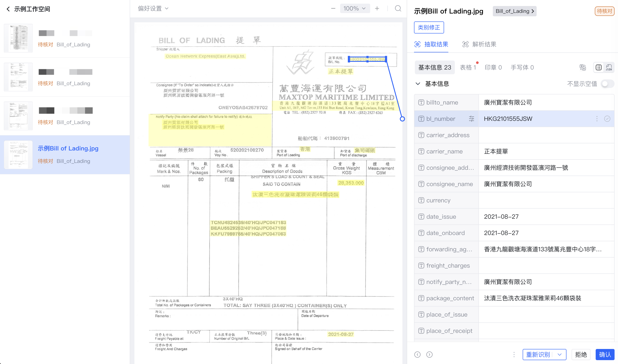Click the zoom in plus icon
The height and width of the screenshot is (364, 618).
tap(377, 9)
